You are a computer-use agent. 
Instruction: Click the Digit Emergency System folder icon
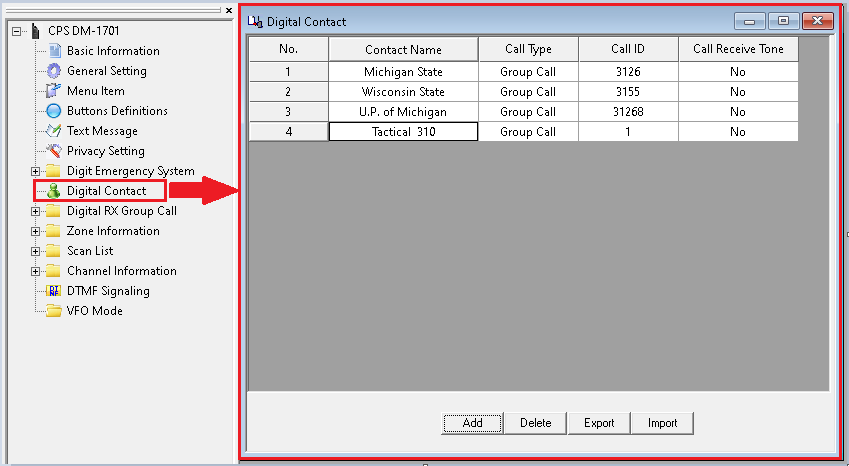click(x=53, y=171)
